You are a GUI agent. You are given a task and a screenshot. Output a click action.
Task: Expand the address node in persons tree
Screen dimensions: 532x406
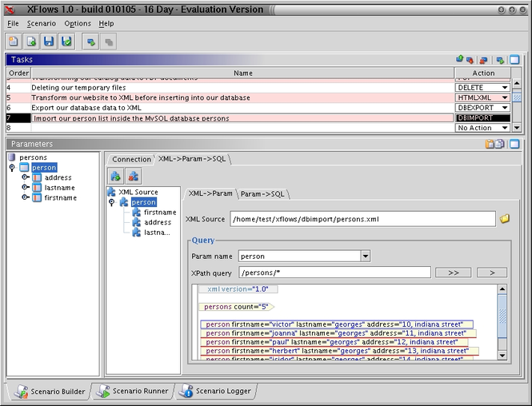[x=26, y=177]
